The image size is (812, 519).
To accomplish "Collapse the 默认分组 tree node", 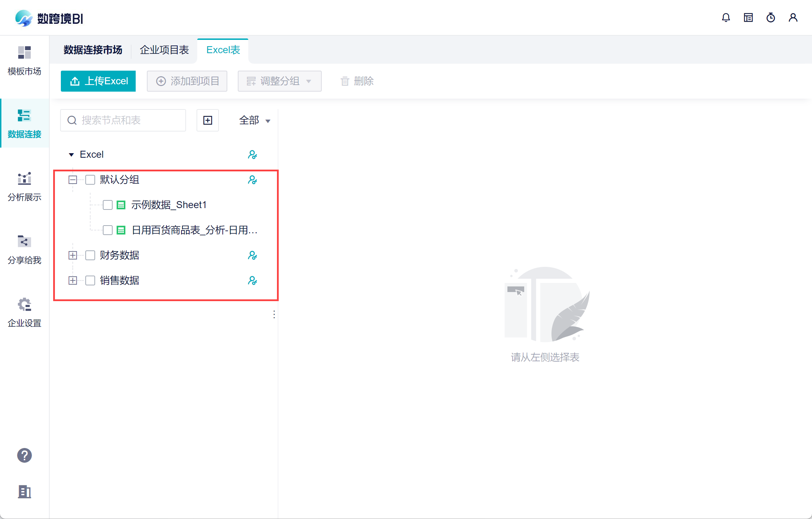I will pyautogui.click(x=73, y=180).
